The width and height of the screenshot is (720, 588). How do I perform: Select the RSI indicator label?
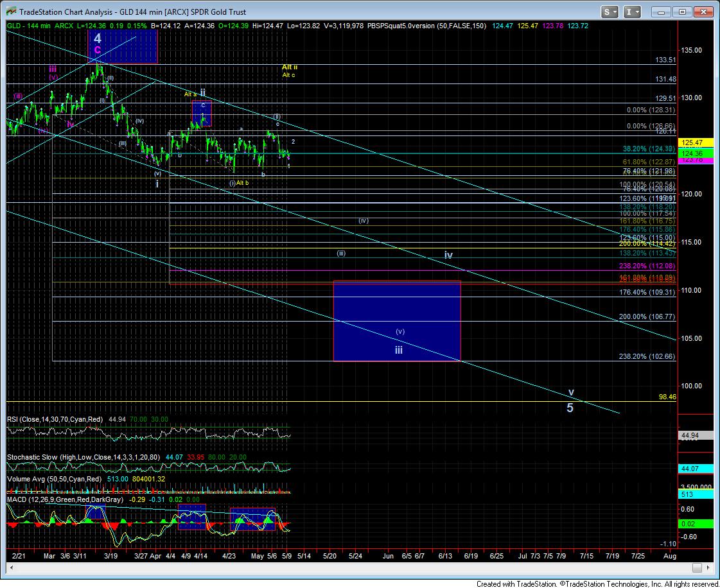[55, 419]
